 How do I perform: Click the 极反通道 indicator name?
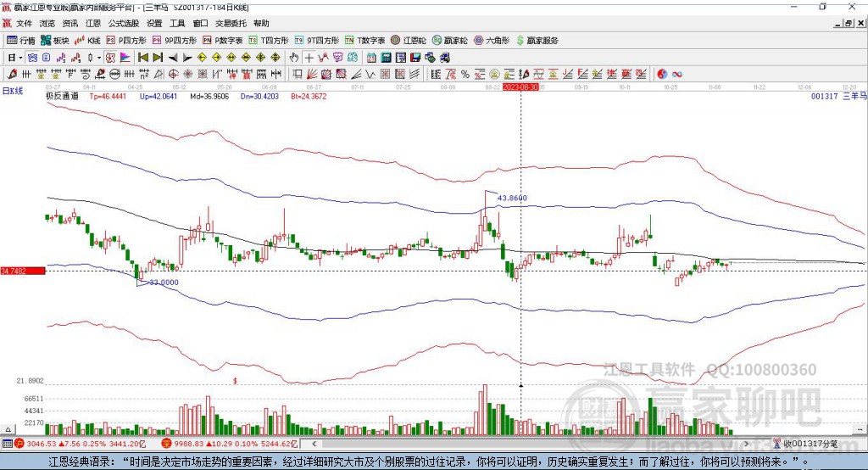pyautogui.click(x=62, y=96)
